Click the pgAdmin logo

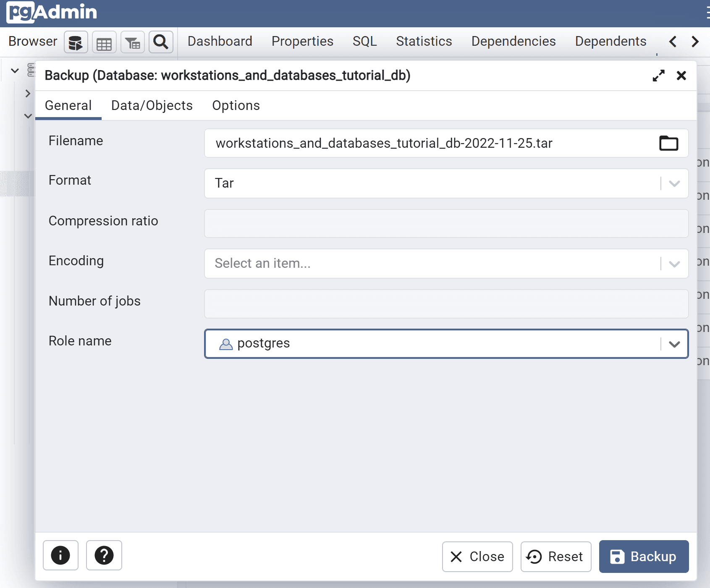[x=51, y=12]
